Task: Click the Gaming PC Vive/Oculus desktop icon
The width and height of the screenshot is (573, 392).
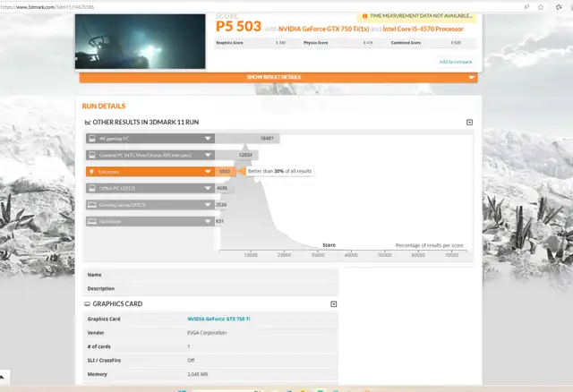Action: (x=92, y=155)
